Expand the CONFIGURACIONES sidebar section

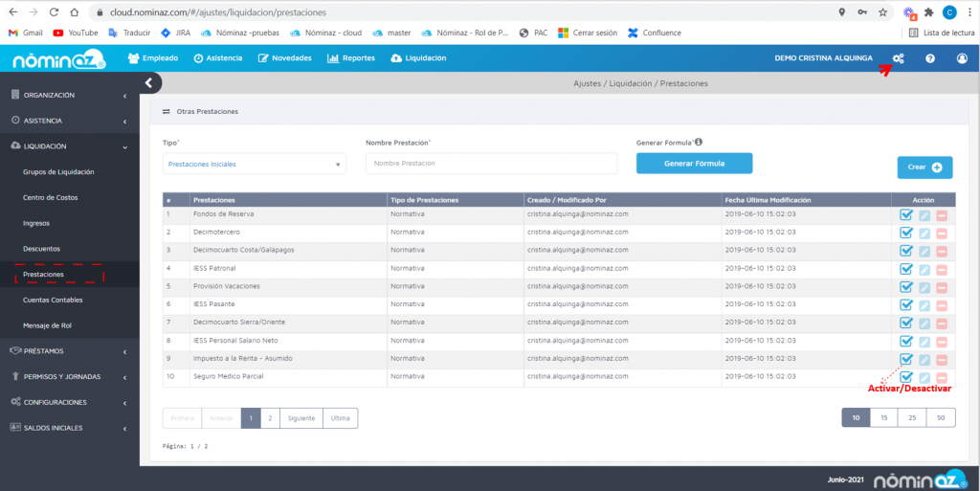click(69, 402)
